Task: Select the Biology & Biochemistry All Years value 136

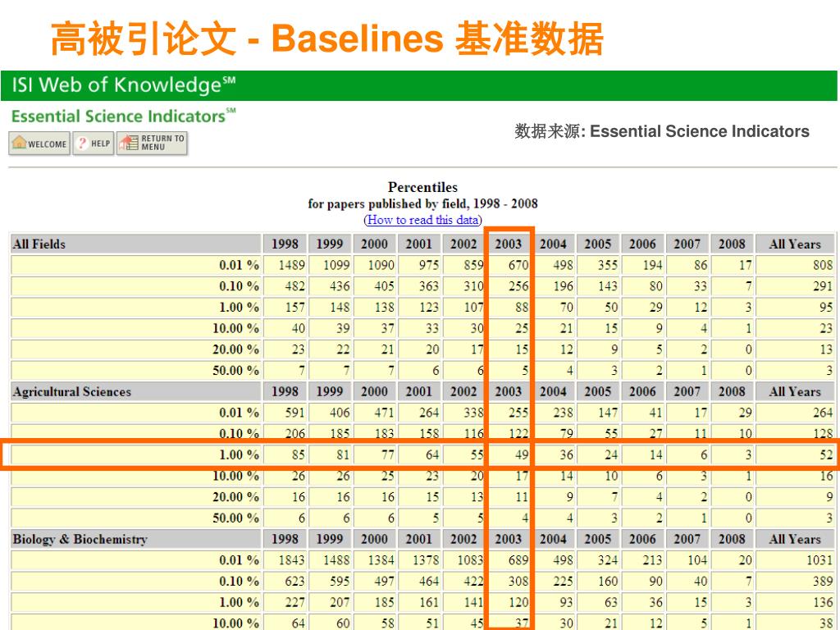Action: tap(822, 602)
